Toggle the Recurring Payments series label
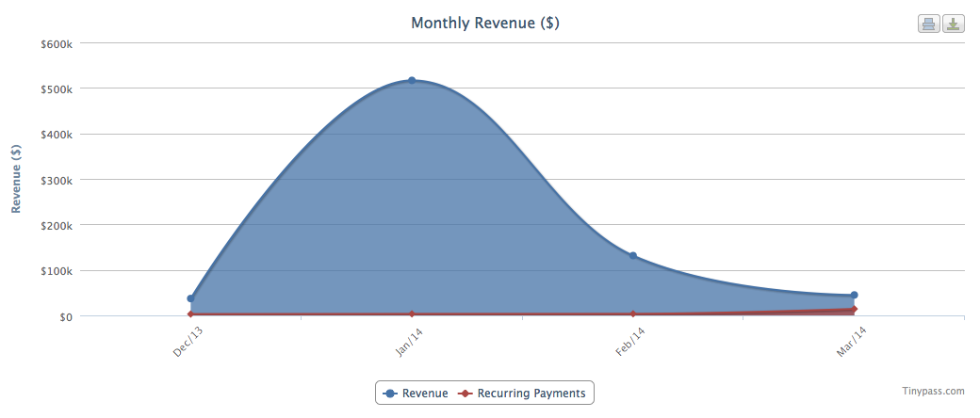This screenshot has width=980, height=418. coord(531,394)
